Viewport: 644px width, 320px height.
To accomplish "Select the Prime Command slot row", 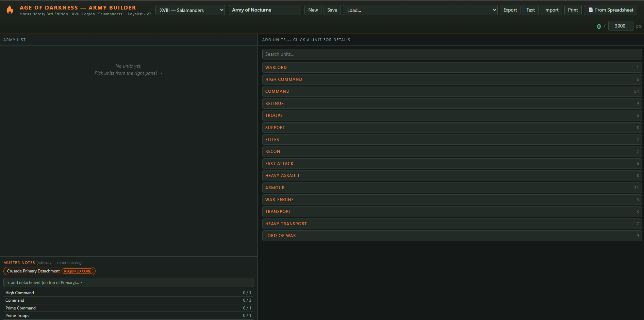I will click(x=128, y=308).
